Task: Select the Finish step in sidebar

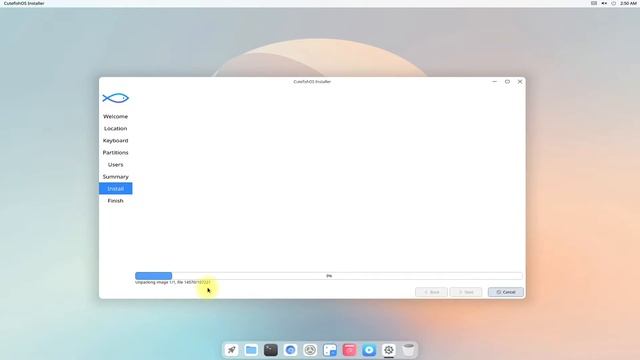Action: 116,200
